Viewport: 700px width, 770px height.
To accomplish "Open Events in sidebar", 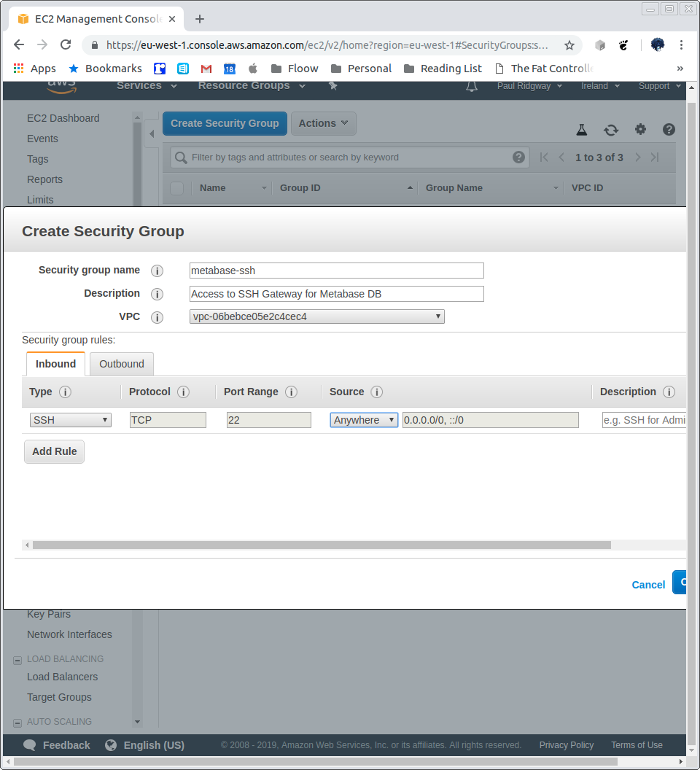I will (x=42, y=139).
